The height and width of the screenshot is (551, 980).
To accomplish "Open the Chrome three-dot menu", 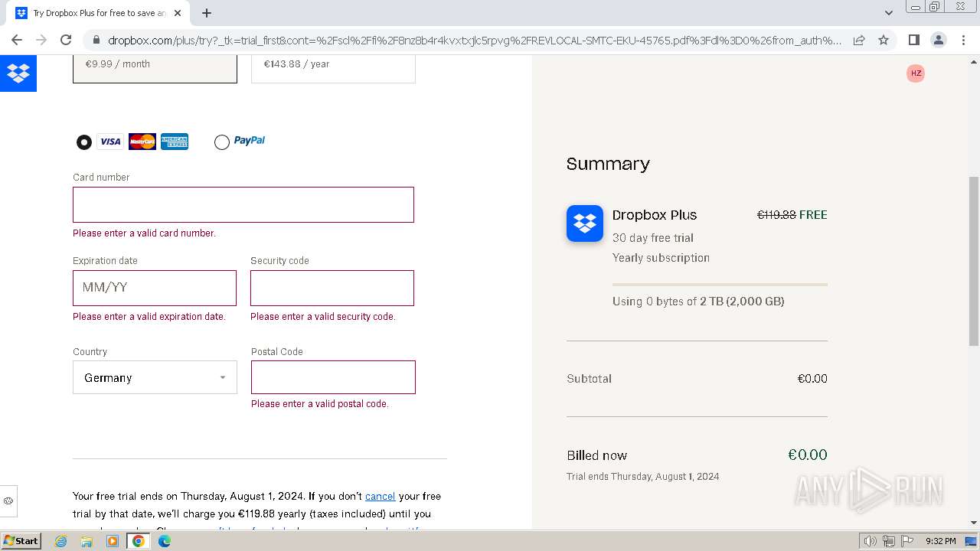I will tap(962, 40).
